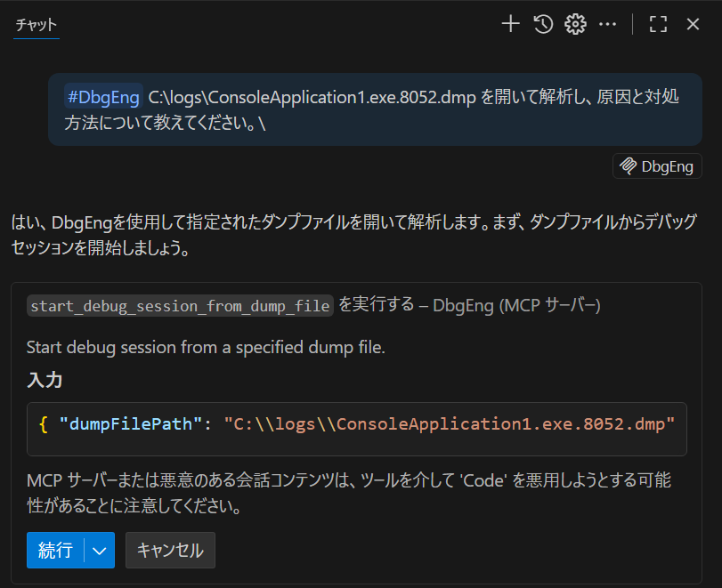The image size is (722, 588).
Task: Select the チャット tab
Action: point(36,25)
